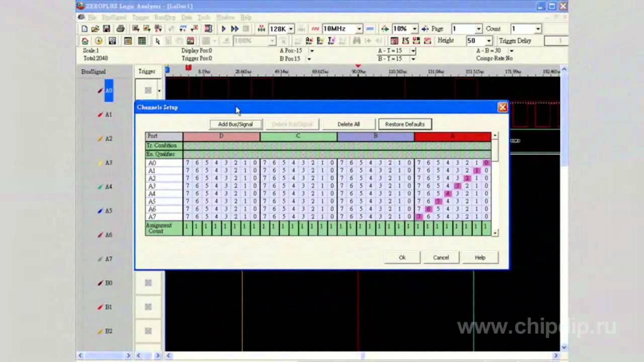Screen dimensions: 644x362
Task: Click the green table icon in second toolbar
Action: [142, 41]
